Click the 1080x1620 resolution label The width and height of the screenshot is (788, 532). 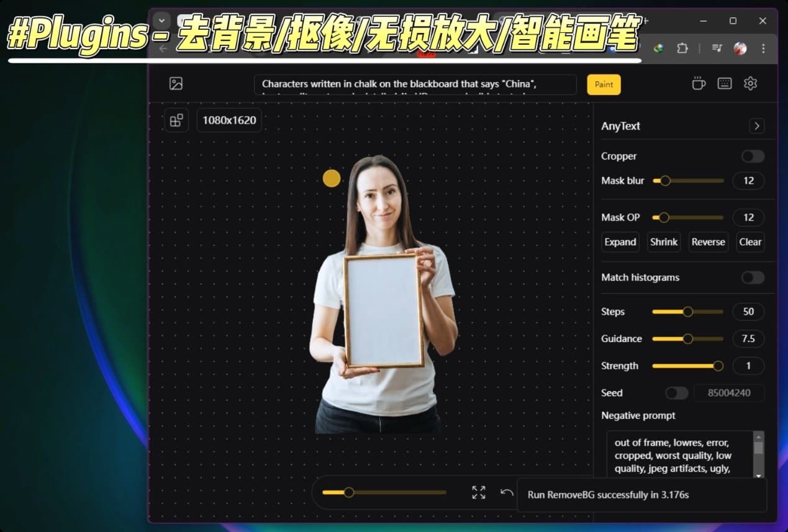click(x=229, y=120)
